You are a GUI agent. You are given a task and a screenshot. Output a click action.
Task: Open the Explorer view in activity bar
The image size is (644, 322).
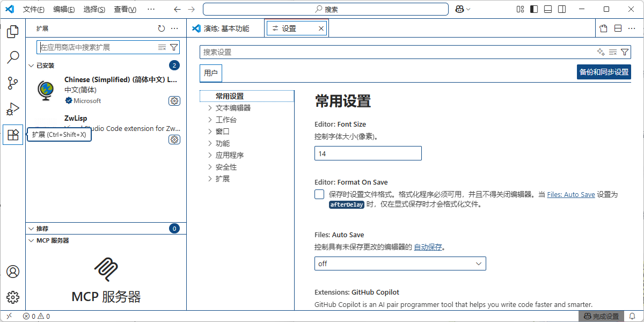(13, 32)
